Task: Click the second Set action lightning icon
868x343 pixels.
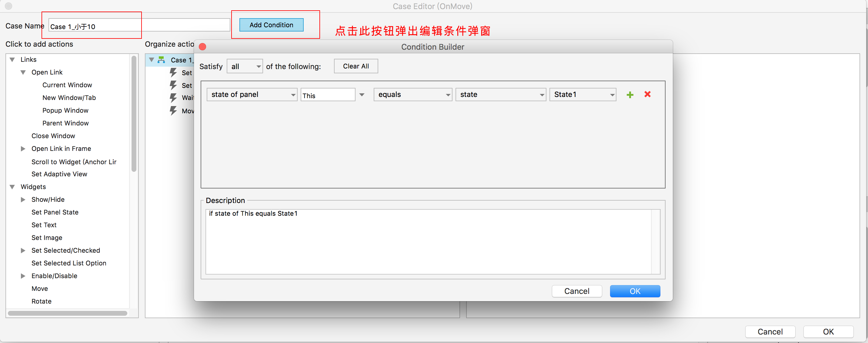Action: (173, 85)
